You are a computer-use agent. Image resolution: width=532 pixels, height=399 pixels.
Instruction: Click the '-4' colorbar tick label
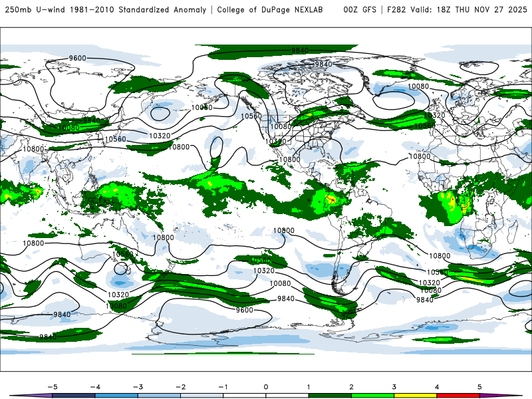click(x=95, y=387)
